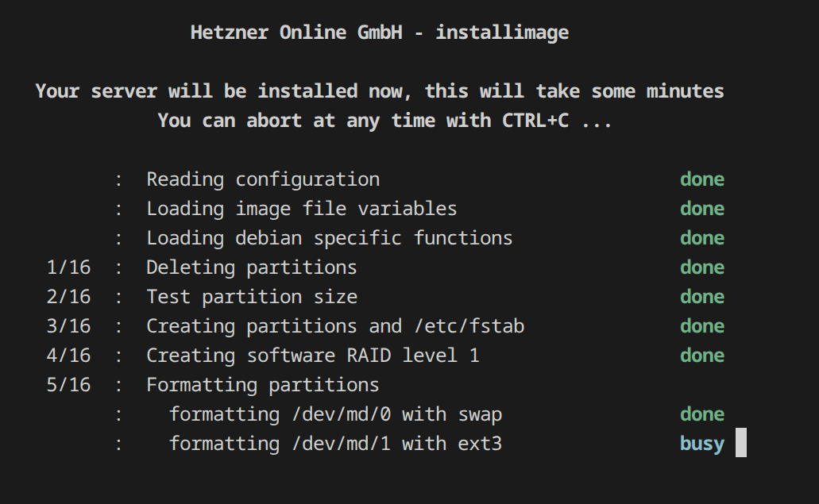Click the "done" status beside Reading configuration
819x504 pixels.
(x=701, y=179)
